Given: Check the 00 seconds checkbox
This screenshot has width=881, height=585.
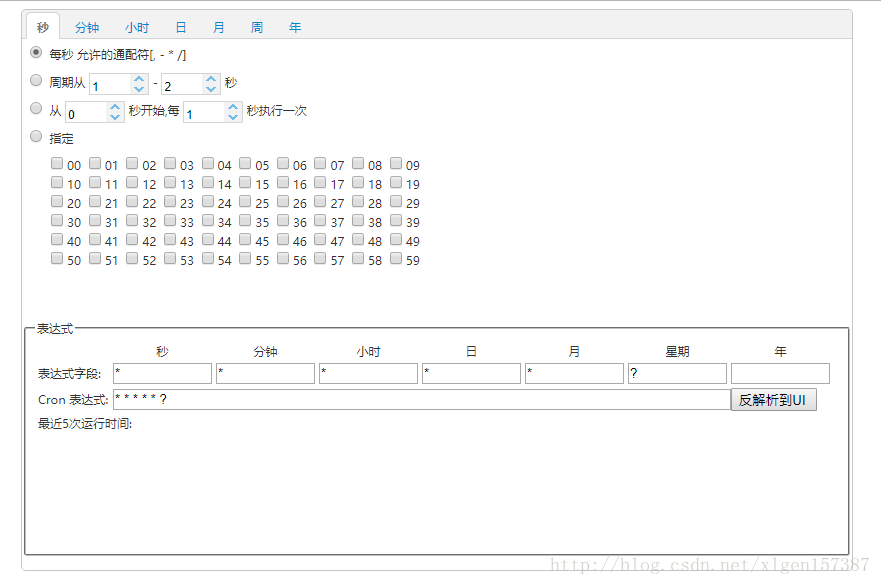Looking at the screenshot, I should [x=57, y=164].
